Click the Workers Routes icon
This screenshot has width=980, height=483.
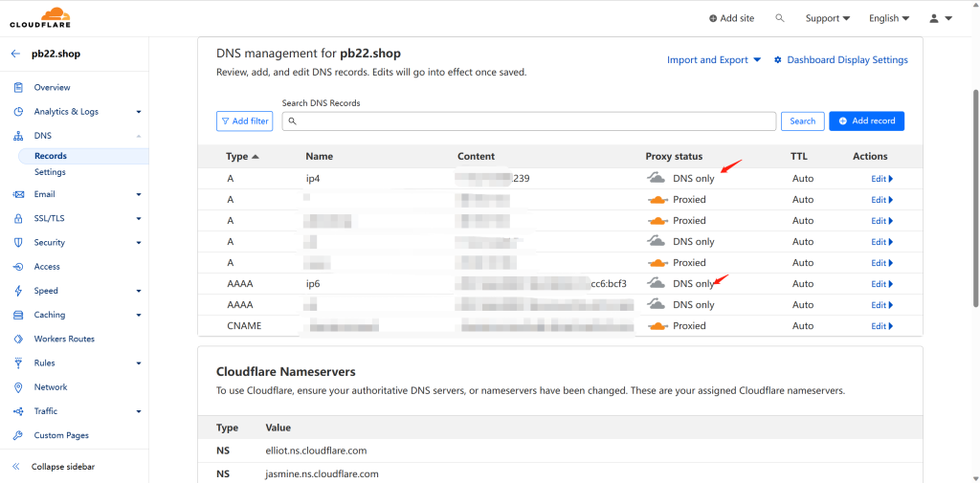[x=19, y=339]
